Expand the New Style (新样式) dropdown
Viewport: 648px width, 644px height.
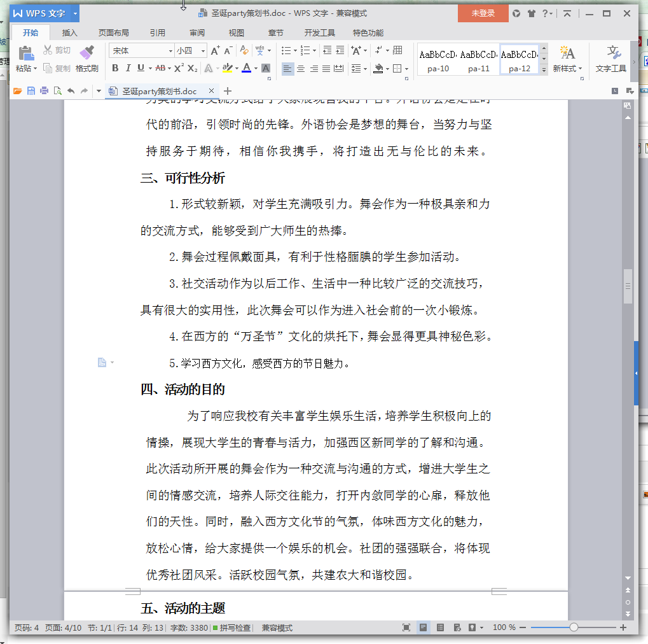(580, 69)
